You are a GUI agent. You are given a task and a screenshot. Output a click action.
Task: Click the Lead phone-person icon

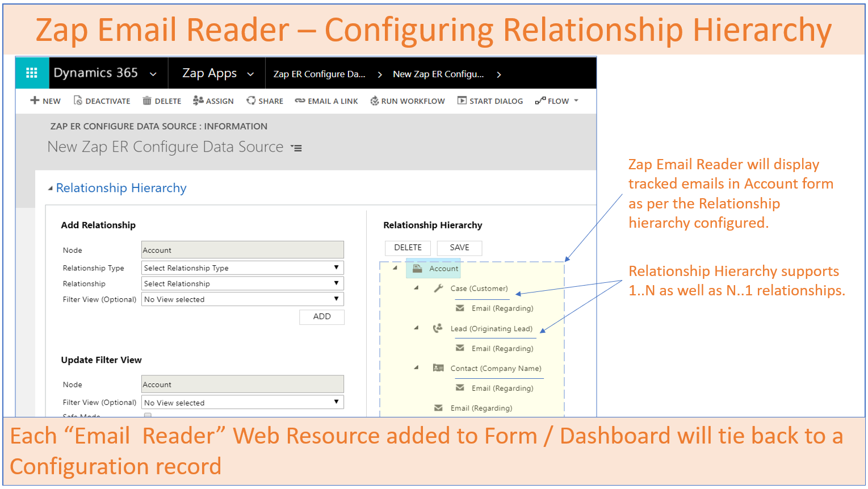point(438,328)
